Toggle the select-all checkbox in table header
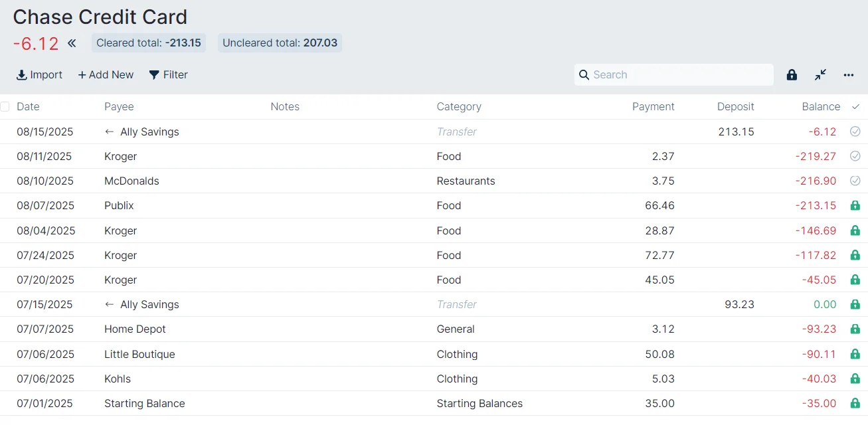The image size is (868, 433). tap(5, 106)
